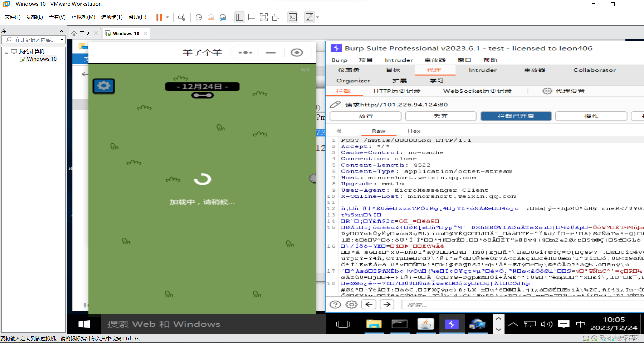Screen dimensions: 644x343
Task: Open File Explorer from the taskbar
Action: 374,324
